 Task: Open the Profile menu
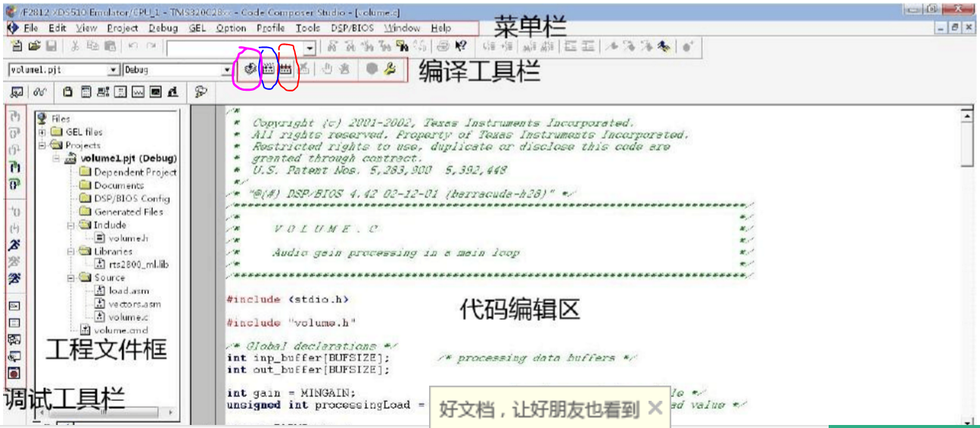click(x=271, y=28)
